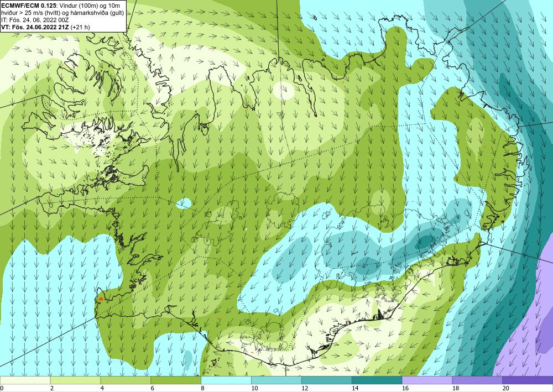Click the 6–8 m/s legend color swatch
The image size is (553, 392).
pos(176,380)
